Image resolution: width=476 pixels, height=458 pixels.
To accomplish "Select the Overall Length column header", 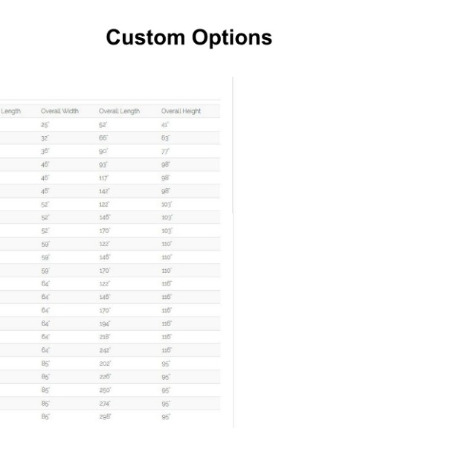I will 119,111.
